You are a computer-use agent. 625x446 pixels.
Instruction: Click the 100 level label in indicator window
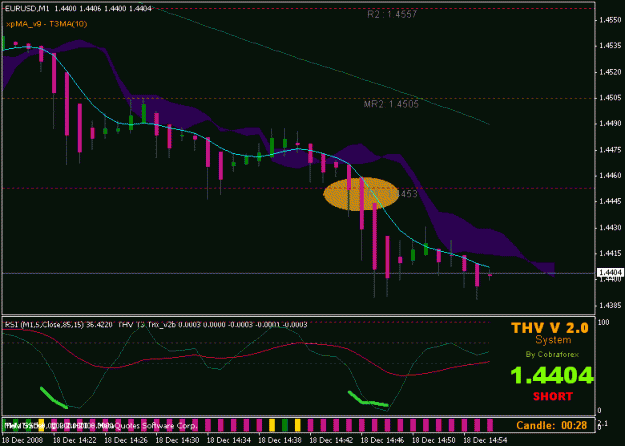pyautogui.click(x=603, y=322)
